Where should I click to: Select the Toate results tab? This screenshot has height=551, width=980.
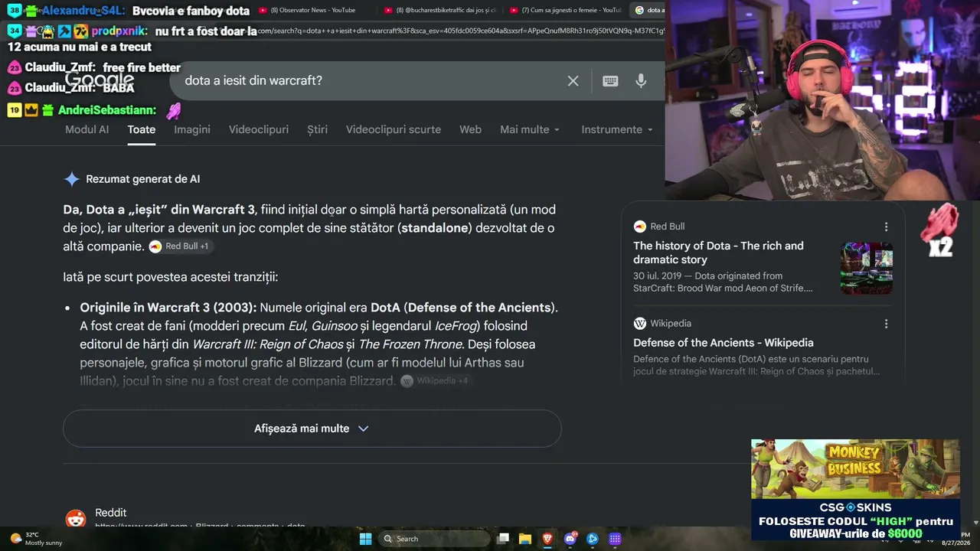(x=142, y=130)
